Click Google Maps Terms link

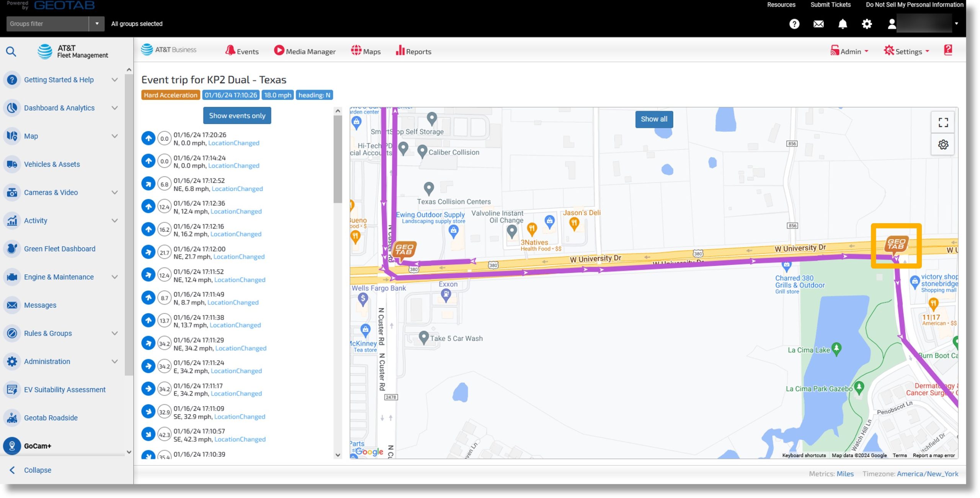point(900,455)
